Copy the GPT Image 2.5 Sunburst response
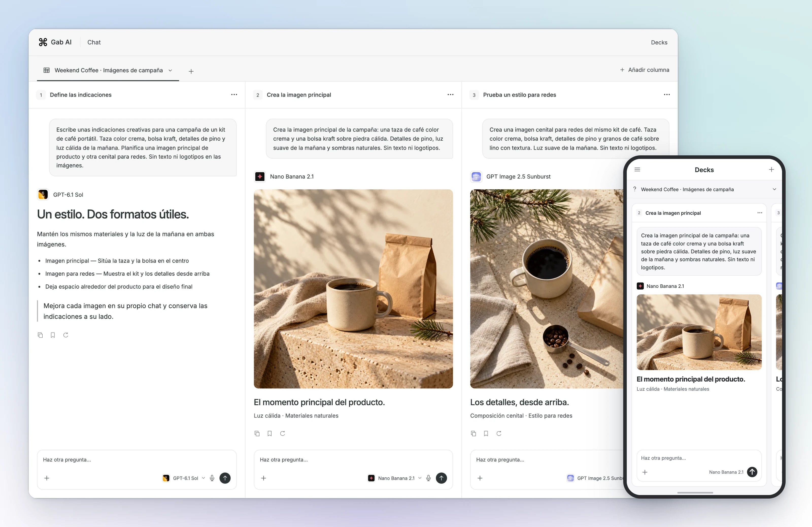The height and width of the screenshot is (527, 812). click(473, 434)
